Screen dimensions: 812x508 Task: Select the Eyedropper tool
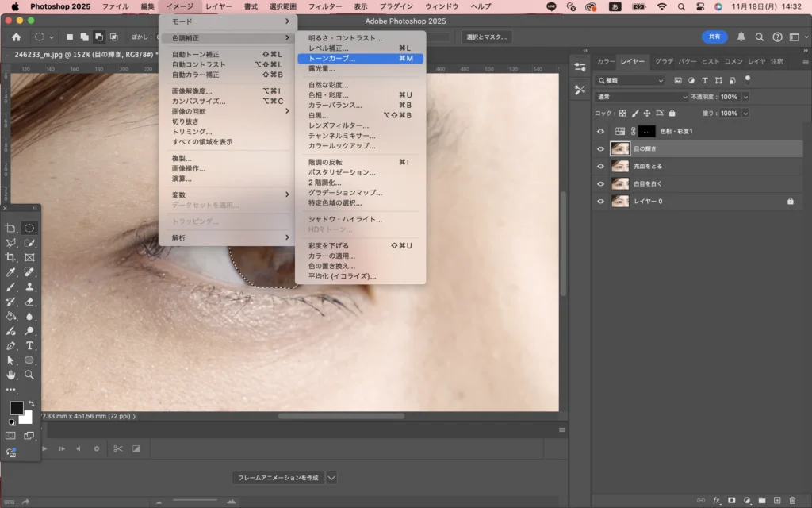coord(11,272)
